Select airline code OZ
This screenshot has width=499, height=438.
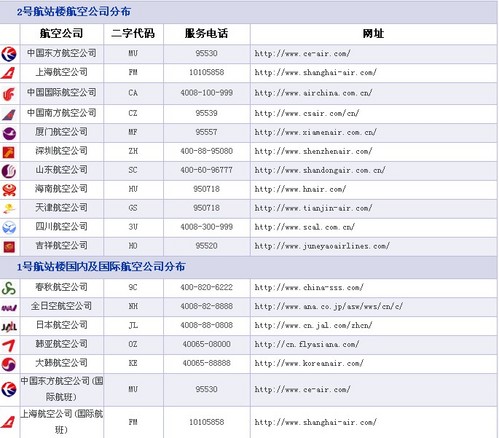tap(133, 344)
